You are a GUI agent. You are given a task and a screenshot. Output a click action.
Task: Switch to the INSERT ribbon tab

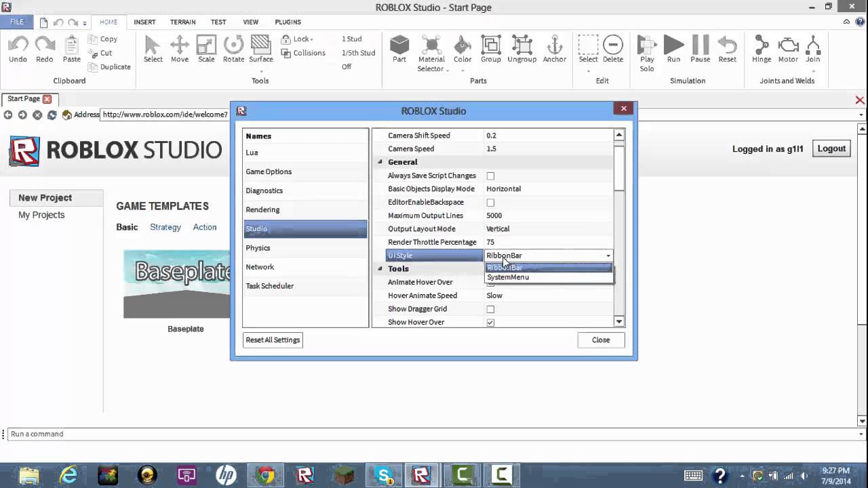tap(144, 22)
